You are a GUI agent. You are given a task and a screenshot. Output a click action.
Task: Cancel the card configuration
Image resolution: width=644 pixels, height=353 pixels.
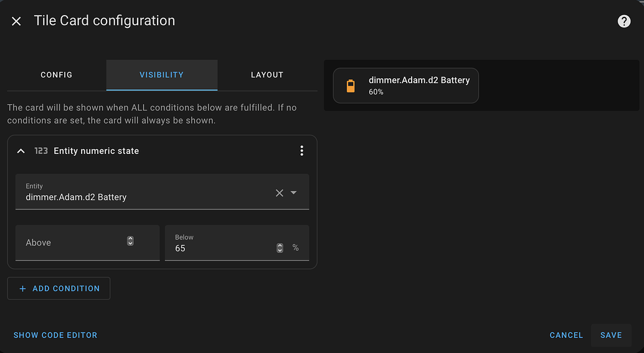pos(566,335)
